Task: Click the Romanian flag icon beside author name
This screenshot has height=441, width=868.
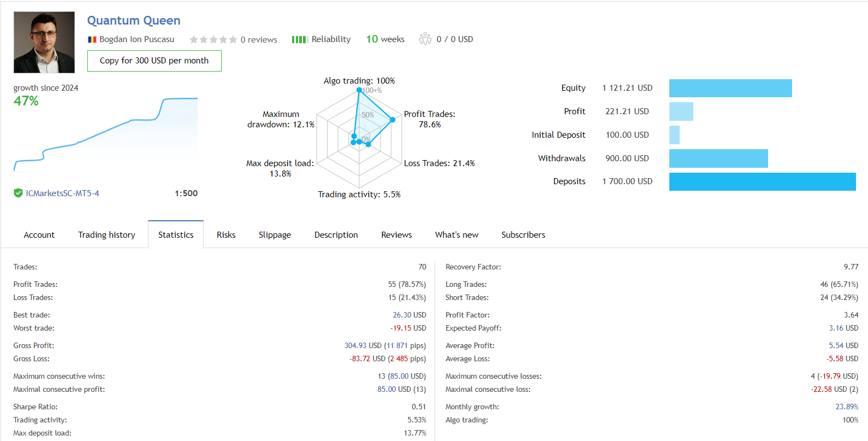Action: pos(92,39)
